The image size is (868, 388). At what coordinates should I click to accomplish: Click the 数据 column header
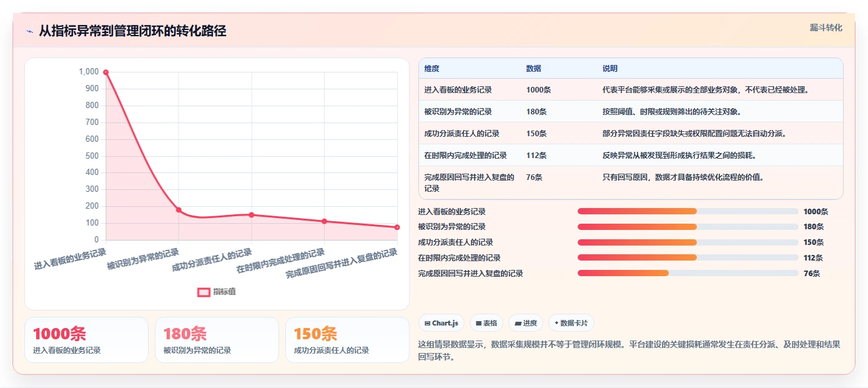(x=534, y=69)
